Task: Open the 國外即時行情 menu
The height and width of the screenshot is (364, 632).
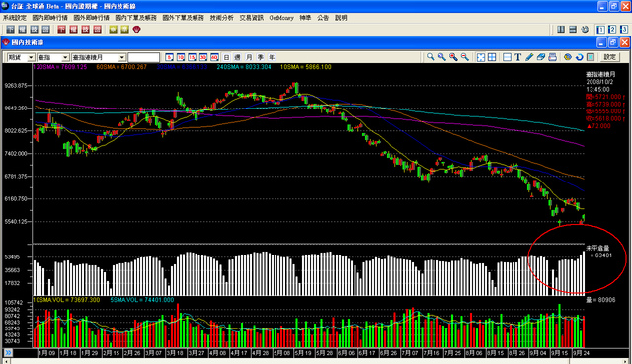Action: [91, 18]
